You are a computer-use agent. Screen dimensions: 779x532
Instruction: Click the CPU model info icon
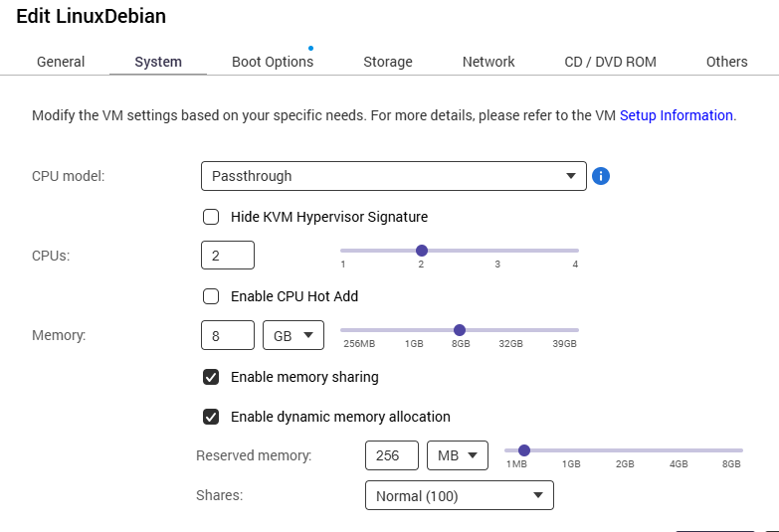coord(601,176)
